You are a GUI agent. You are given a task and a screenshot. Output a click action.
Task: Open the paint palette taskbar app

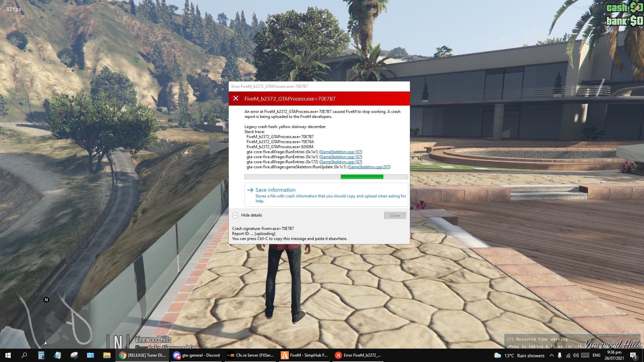coord(74,355)
